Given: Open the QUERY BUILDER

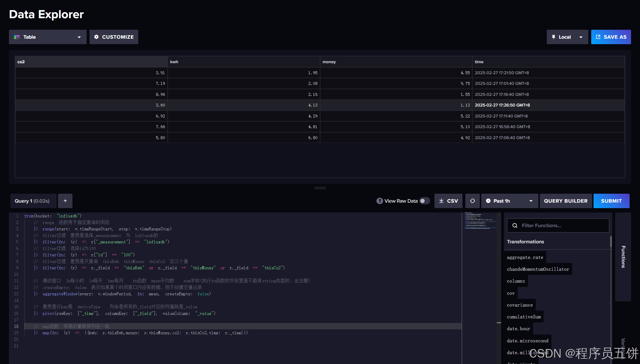Looking at the screenshot, I should point(566,201).
